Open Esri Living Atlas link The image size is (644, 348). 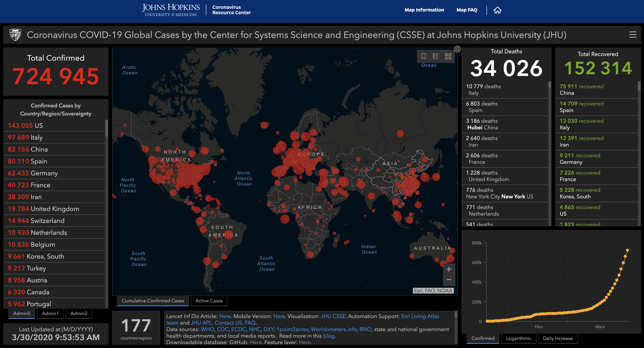pos(420,316)
